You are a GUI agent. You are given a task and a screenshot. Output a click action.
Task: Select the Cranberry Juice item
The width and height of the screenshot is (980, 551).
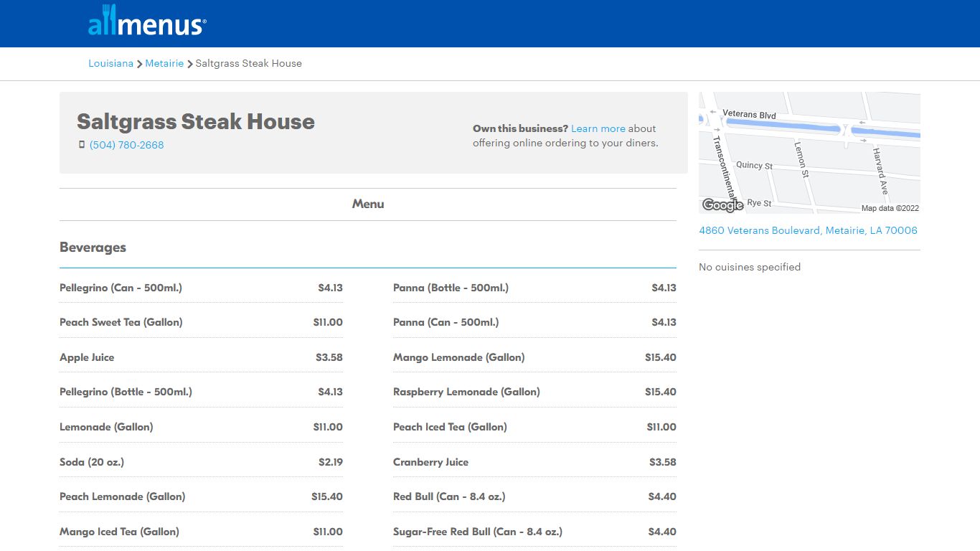pyautogui.click(x=430, y=462)
